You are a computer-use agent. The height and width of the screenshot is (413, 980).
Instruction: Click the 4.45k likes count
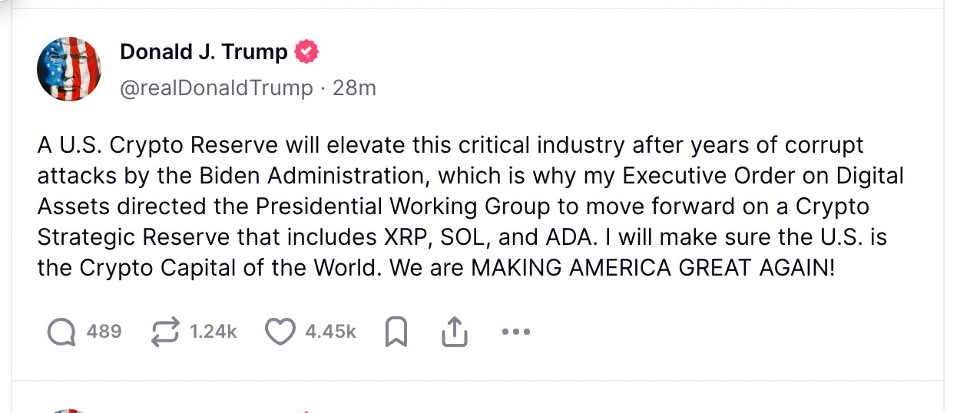point(330,332)
